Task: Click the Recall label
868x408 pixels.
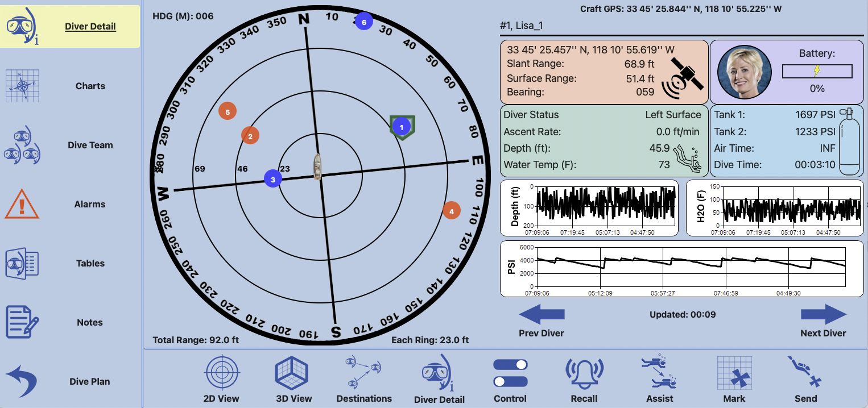Action: 584,398
